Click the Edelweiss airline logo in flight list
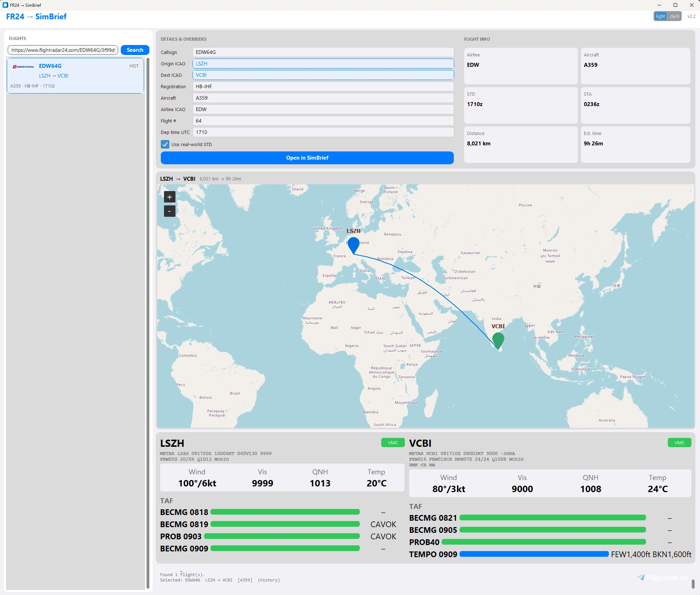Image resolution: width=700 pixels, height=595 pixels. 23,66
